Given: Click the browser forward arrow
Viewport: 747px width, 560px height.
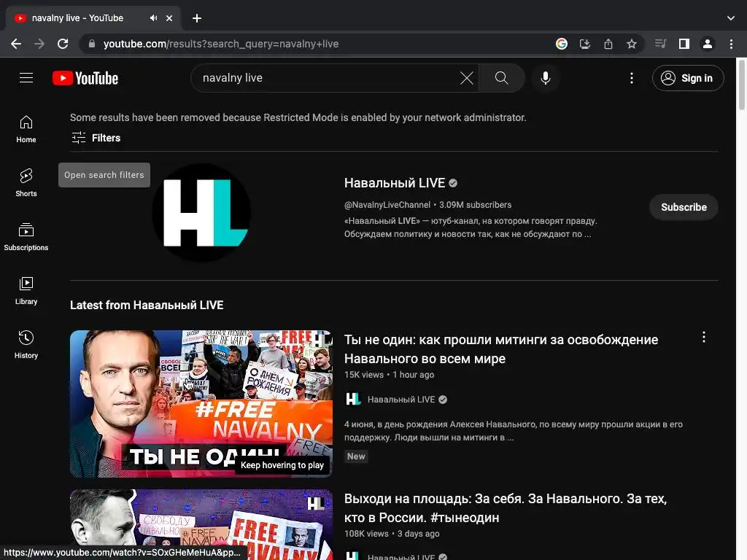Looking at the screenshot, I should tap(39, 44).
